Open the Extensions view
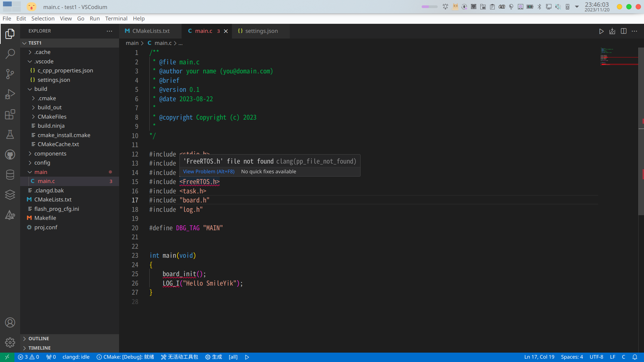The height and width of the screenshot is (362, 644). 10,114
